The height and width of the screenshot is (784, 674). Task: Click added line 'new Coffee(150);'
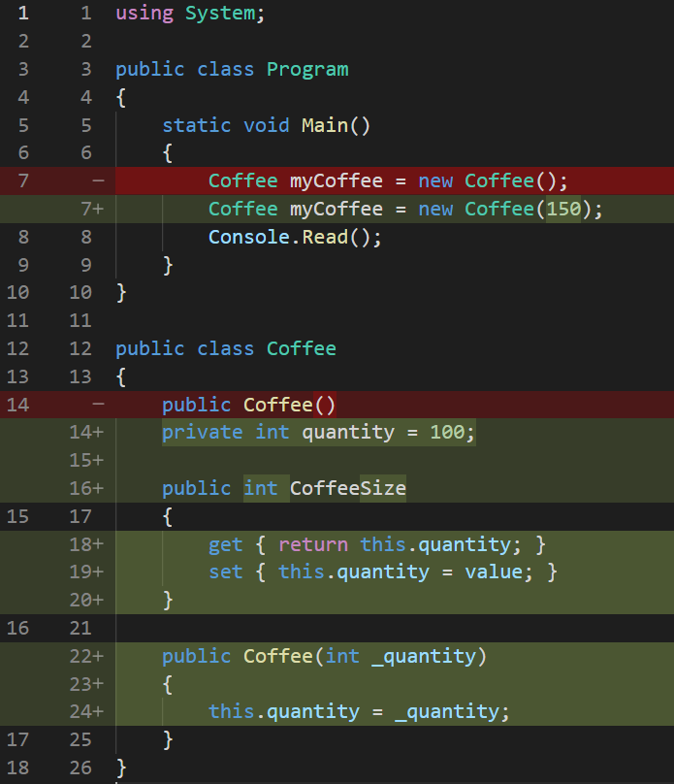[405, 209]
